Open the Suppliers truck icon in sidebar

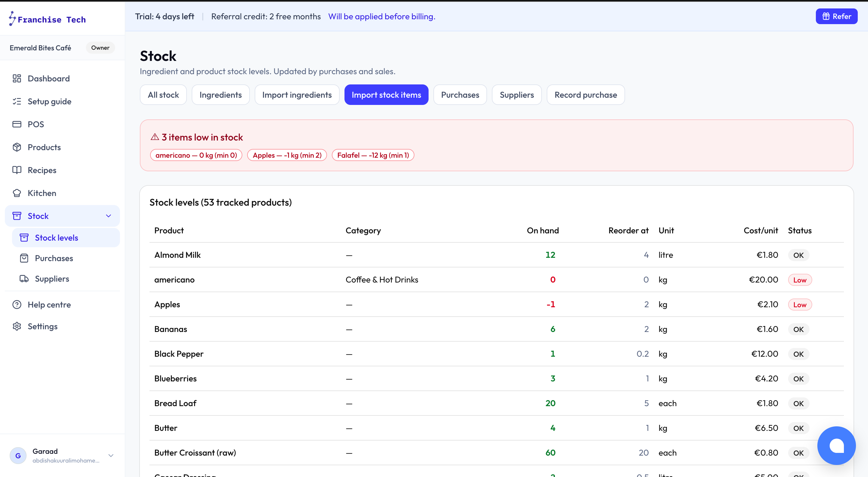click(x=24, y=279)
